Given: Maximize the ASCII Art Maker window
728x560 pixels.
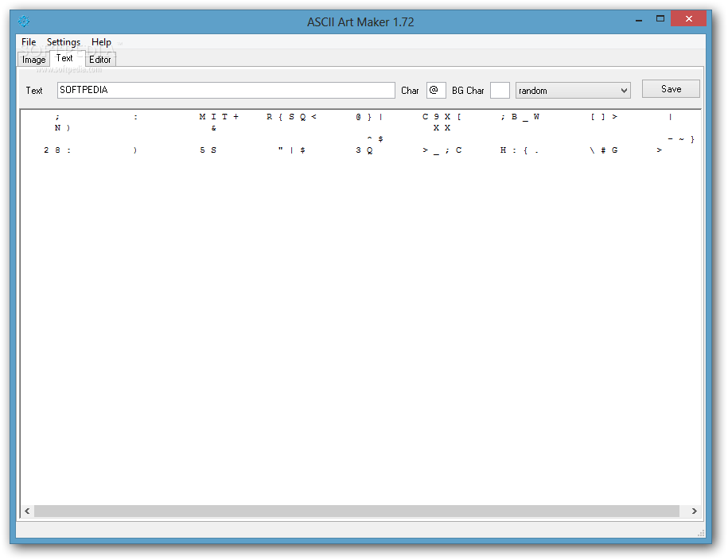Looking at the screenshot, I should (660, 19).
